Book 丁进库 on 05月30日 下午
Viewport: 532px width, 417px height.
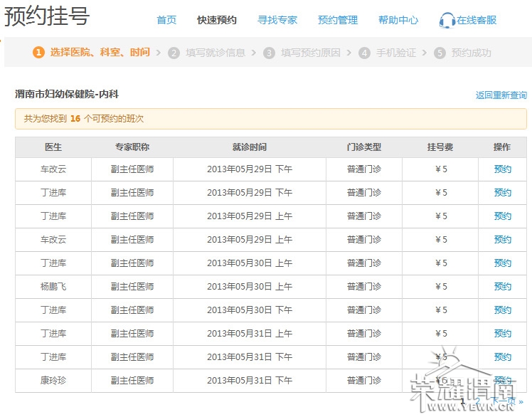pyautogui.click(x=502, y=310)
